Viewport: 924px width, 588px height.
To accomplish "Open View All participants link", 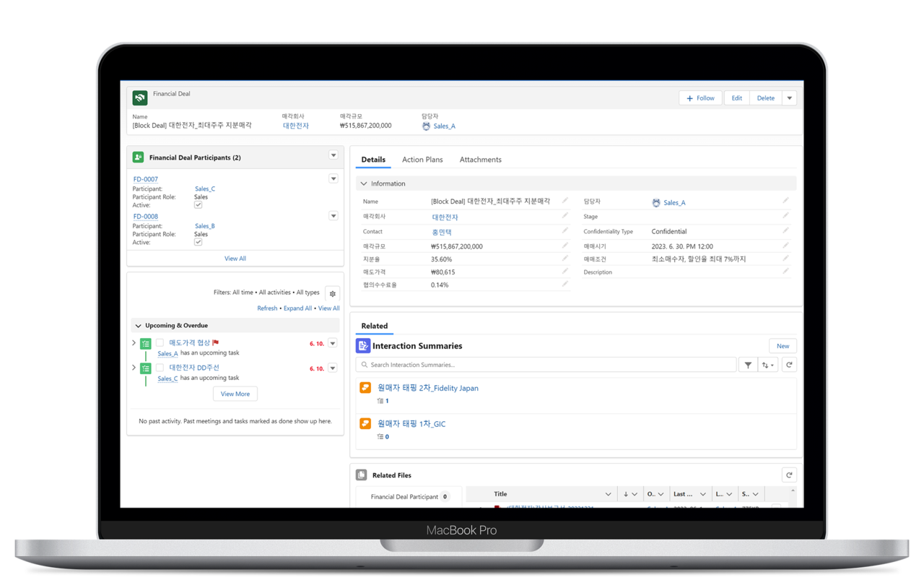I will (235, 258).
